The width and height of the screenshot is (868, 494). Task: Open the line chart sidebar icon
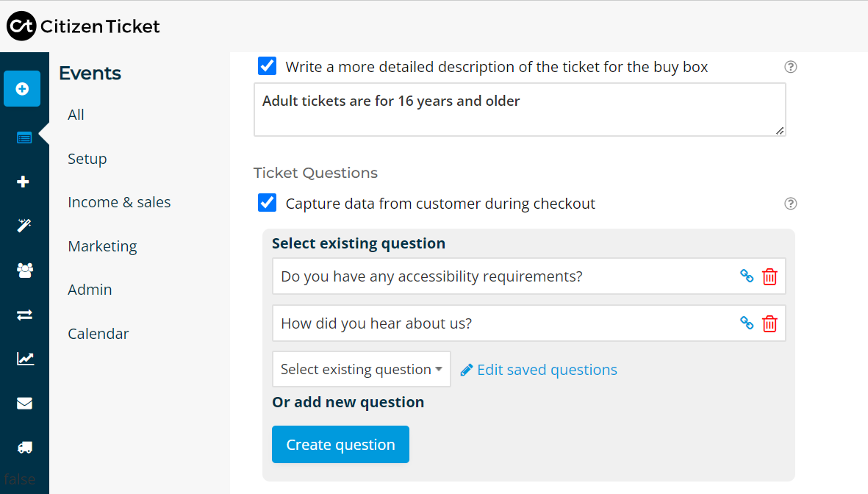pyautogui.click(x=24, y=359)
